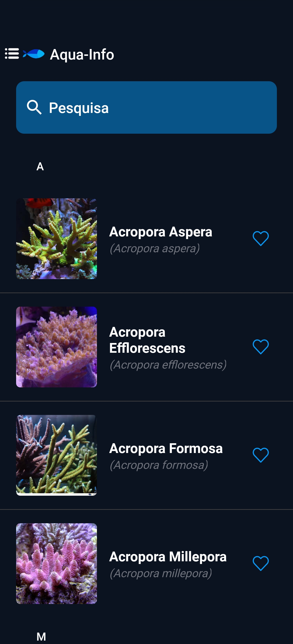
Task: Tap the blue fish Aqua-Info logo
Action: [x=34, y=54]
